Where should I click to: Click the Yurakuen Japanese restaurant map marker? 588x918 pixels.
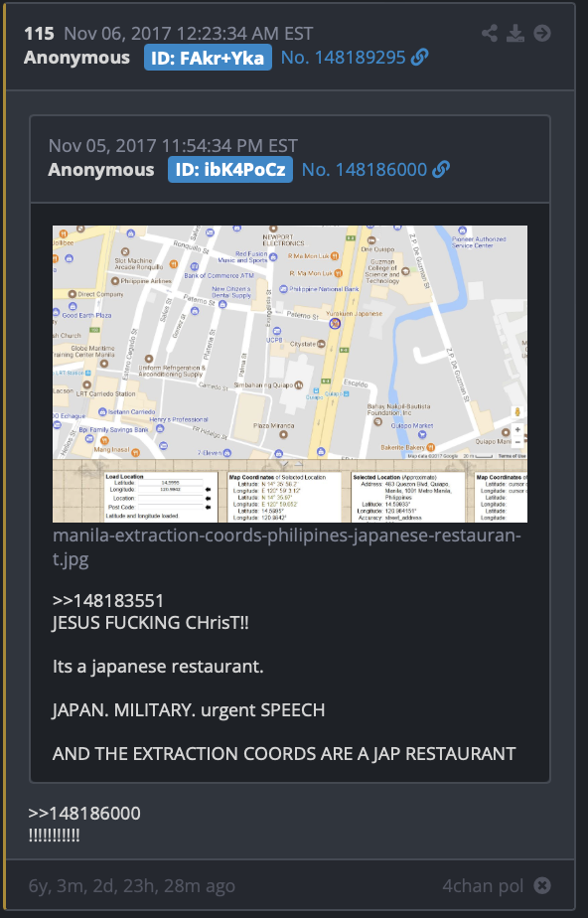[x=335, y=323]
